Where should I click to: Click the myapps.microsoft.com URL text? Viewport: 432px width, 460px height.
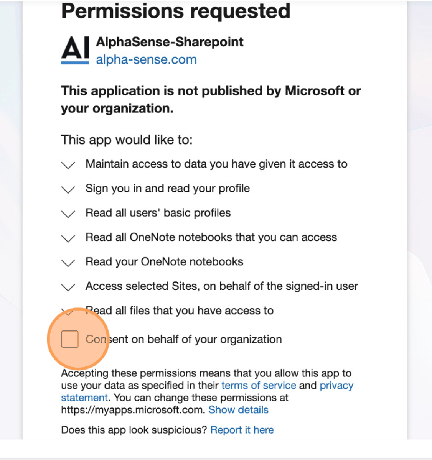(x=132, y=410)
